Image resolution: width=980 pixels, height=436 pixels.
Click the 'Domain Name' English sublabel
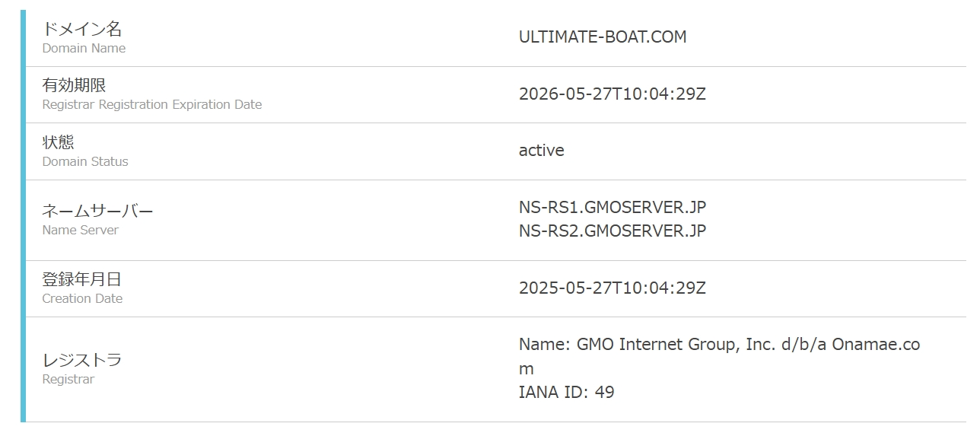84,48
